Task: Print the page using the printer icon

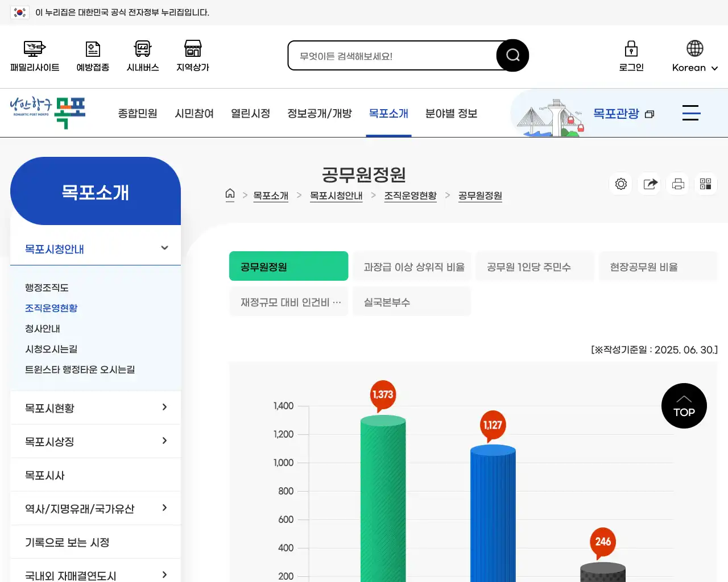Action: [677, 184]
